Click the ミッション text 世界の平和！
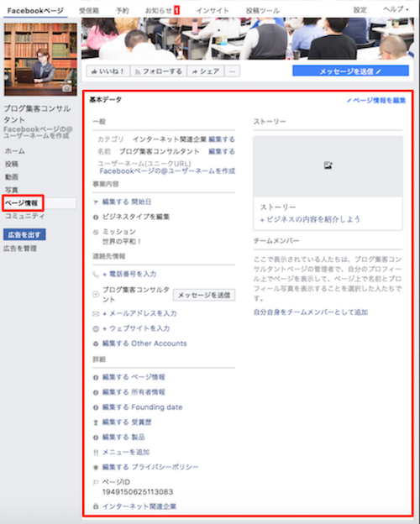This screenshot has width=420, height=524. (122, 241)
